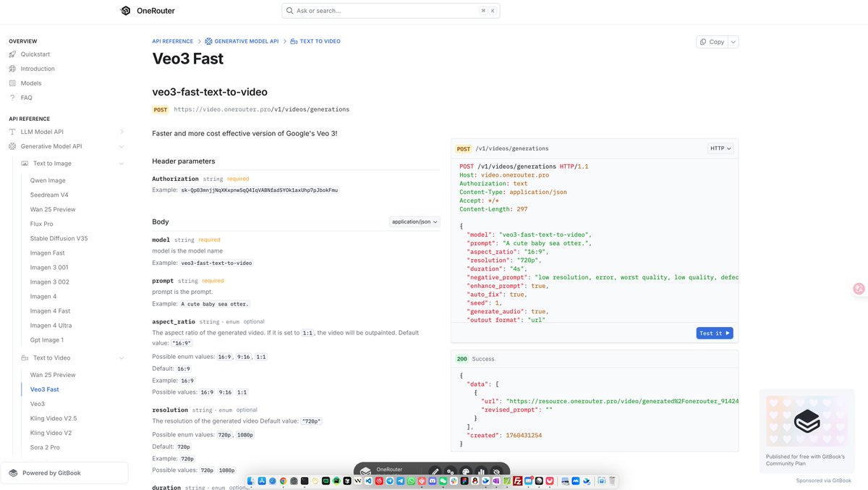
Task: Select the 200 Success response tab
Action: tap(475, 359)
